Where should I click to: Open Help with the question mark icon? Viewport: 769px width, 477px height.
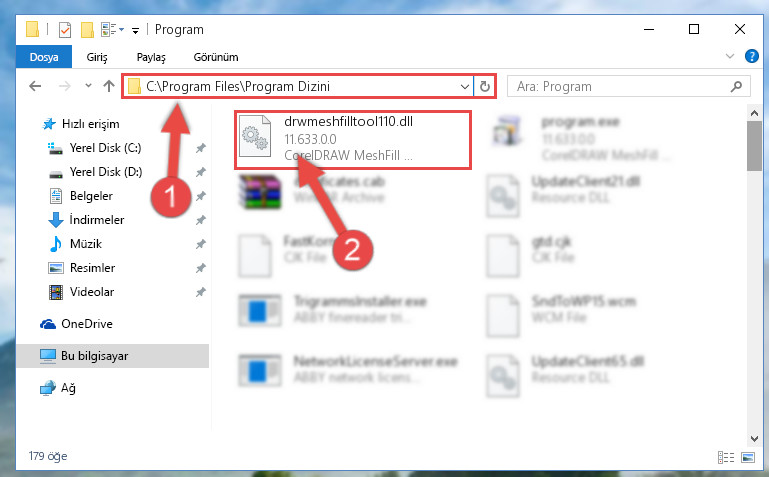tap(751, 56)
